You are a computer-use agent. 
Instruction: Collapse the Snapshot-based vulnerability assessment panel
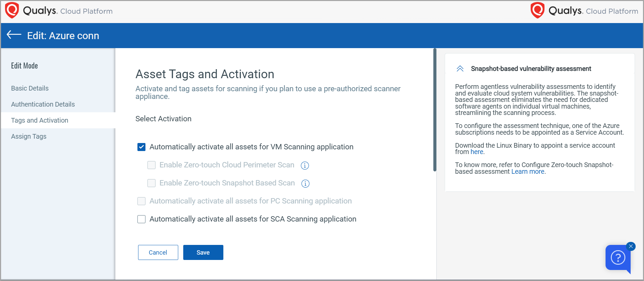[460, 69]
